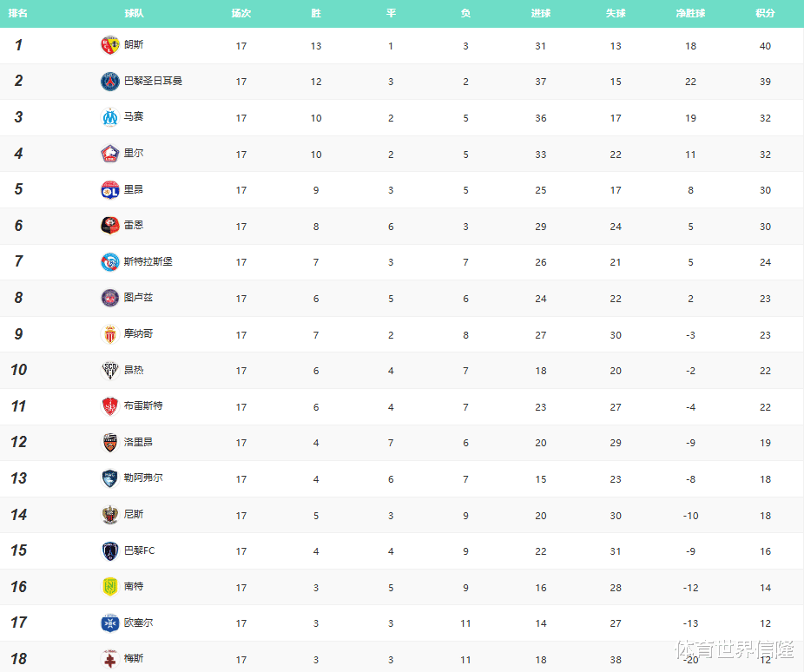Click the 进球 goals scored header
Viewport: 804px width, 672px height.
[x=541, y=14]
